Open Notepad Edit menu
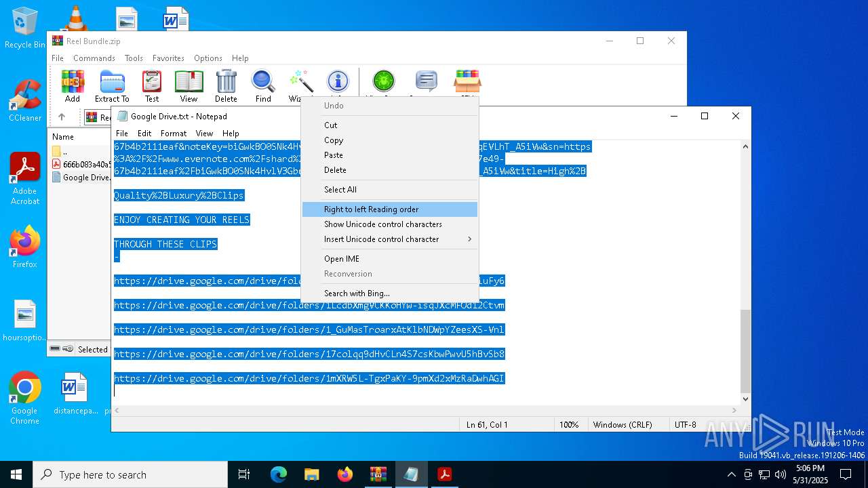Screen dimensions: 868x488 coord(144,134)
